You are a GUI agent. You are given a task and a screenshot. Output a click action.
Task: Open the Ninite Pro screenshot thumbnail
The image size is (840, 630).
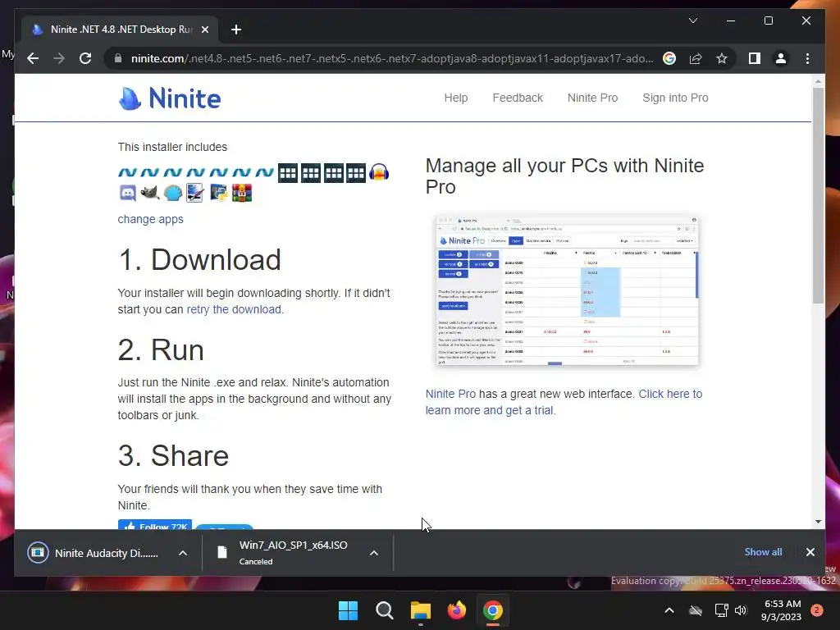point(568,290)
